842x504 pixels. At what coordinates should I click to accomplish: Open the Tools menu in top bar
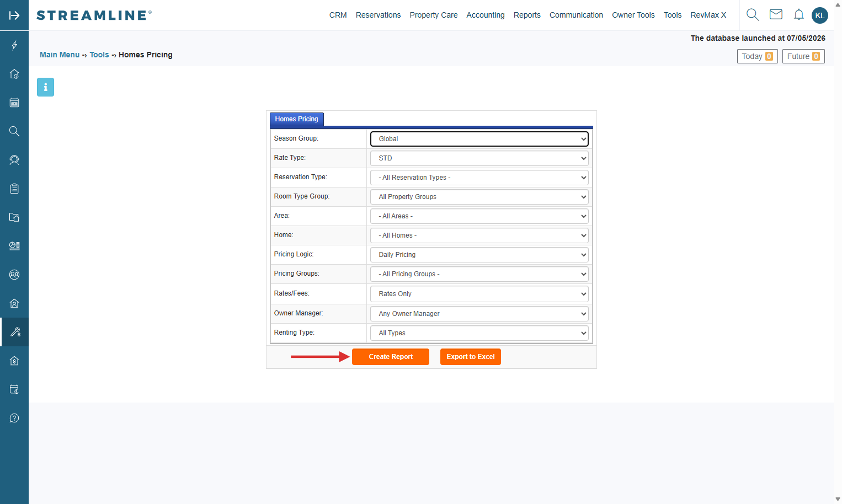coord(673,15)
